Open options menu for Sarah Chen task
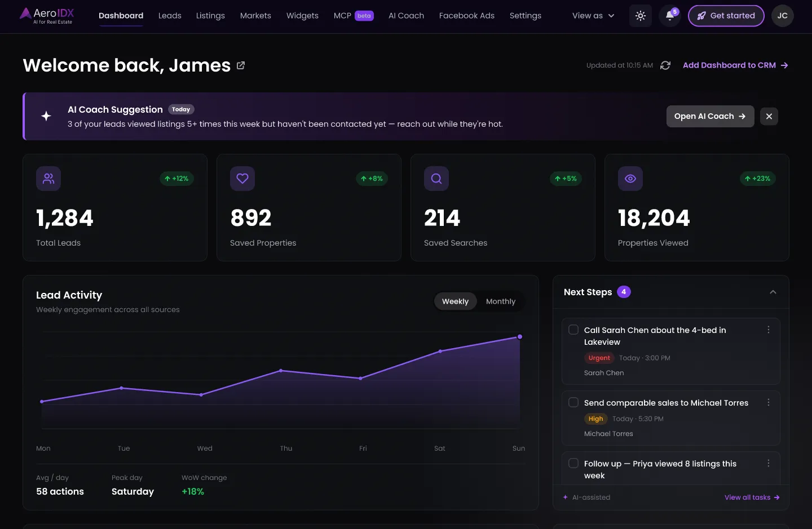 pyautogui.click(x=768, y=330)
